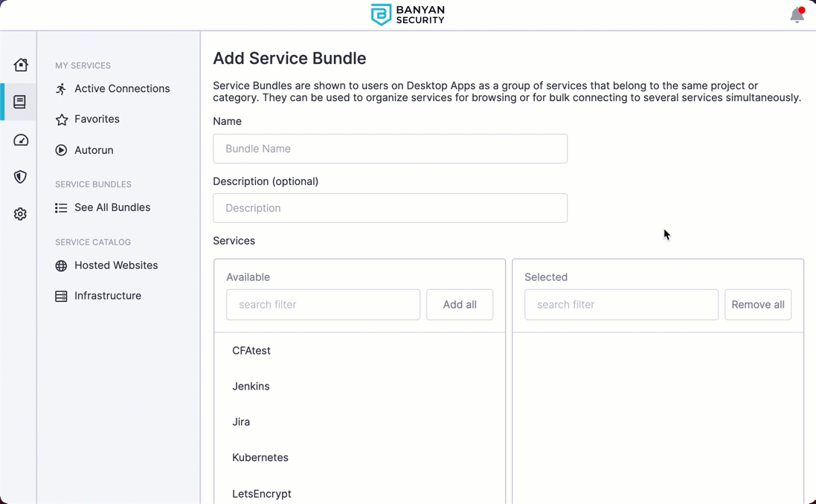Go to Hosted Websites catalog

pyautogui.click(x=115, y=265)
